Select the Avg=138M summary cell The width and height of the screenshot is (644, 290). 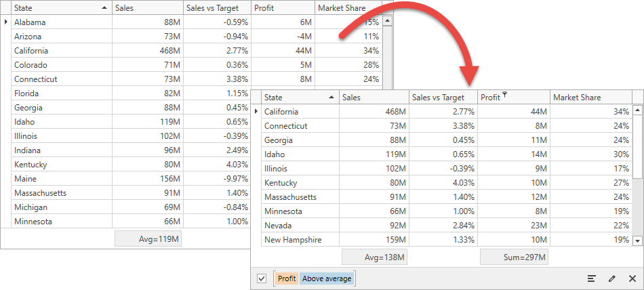tap(375, 257)
